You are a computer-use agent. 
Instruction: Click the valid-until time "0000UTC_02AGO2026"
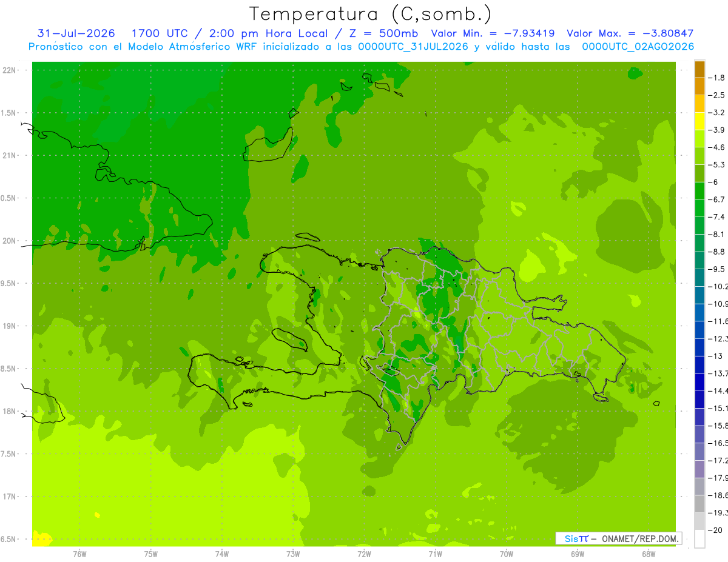coord(638,47)
